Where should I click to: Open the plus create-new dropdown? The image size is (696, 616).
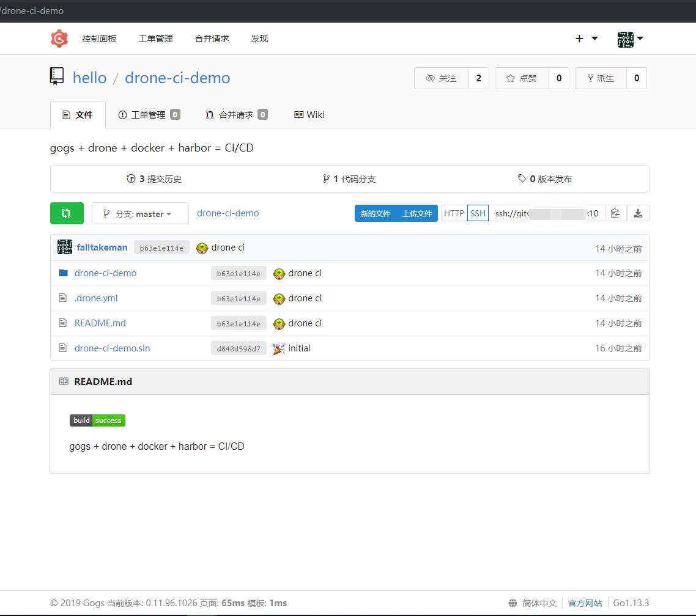click(x=587, y=38)
